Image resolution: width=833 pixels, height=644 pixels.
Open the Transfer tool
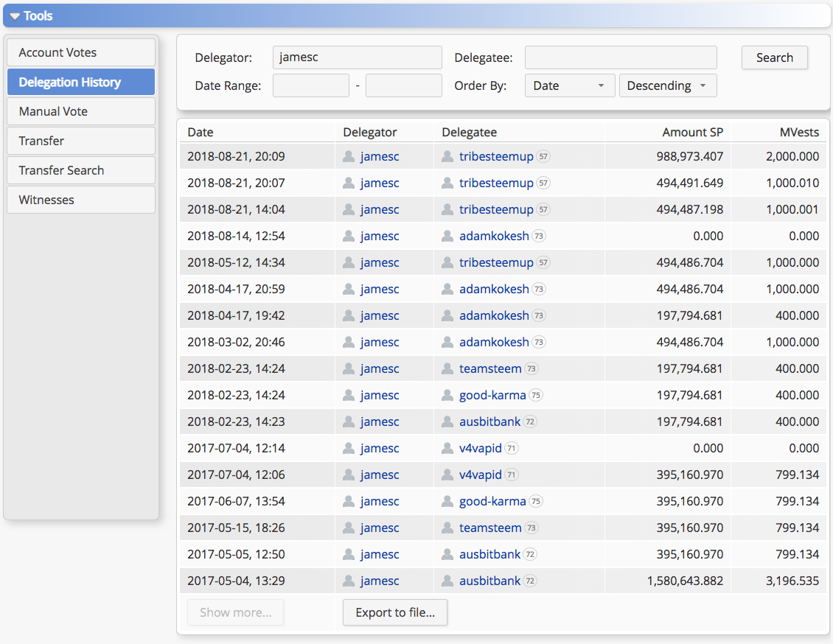point(81,141)
